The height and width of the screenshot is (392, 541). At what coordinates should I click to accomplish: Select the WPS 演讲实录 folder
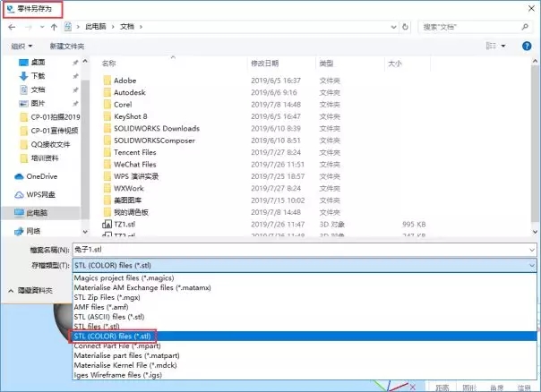[136, 176]
